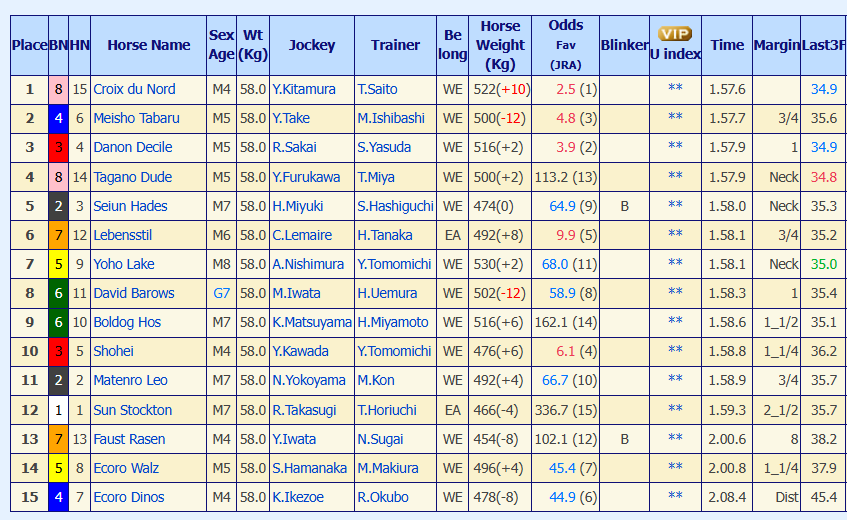Screen dimensions: 847x520
Task: Open jockey Y.Kawada profile
Action: tap(300, 352)
